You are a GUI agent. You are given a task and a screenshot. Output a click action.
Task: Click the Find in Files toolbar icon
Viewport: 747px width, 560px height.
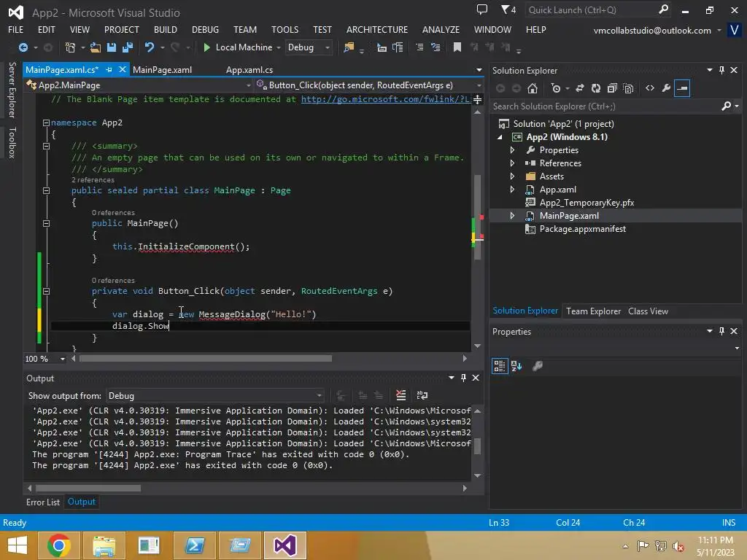point(349,47)
